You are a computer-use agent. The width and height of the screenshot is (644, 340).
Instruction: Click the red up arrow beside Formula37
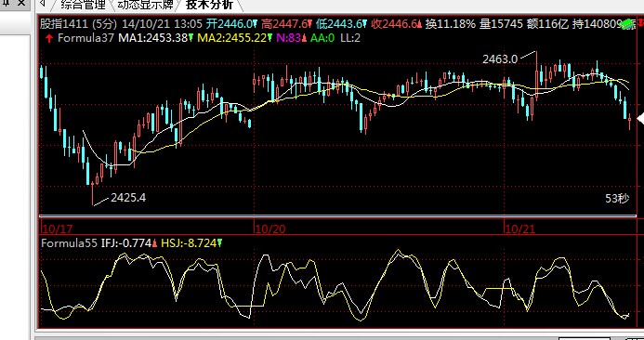49,38
